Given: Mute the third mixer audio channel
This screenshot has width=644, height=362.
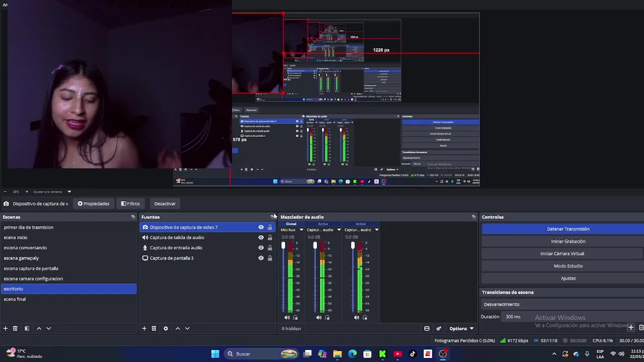Looking at the screenshot, I should pyautogui.click(x=356, y=317).
